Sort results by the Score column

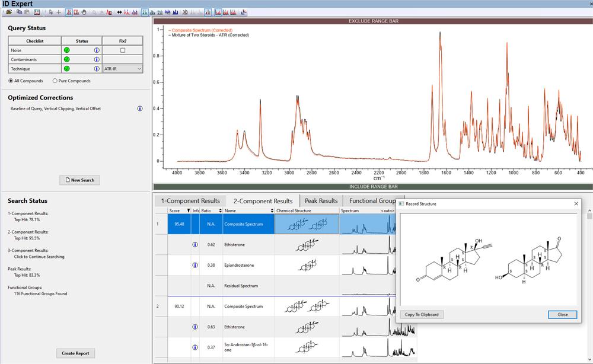(x=178, y=210)
